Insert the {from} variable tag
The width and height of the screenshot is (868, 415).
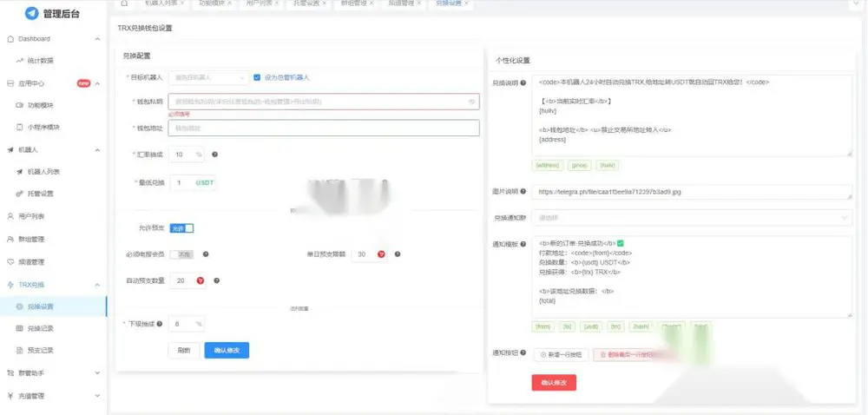click(543, 326)
